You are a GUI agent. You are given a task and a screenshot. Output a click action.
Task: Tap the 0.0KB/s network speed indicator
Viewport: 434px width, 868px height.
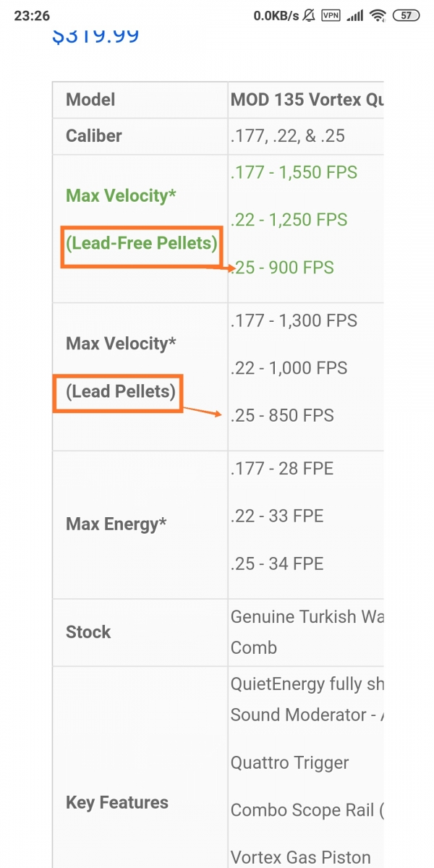pos(275,15)
